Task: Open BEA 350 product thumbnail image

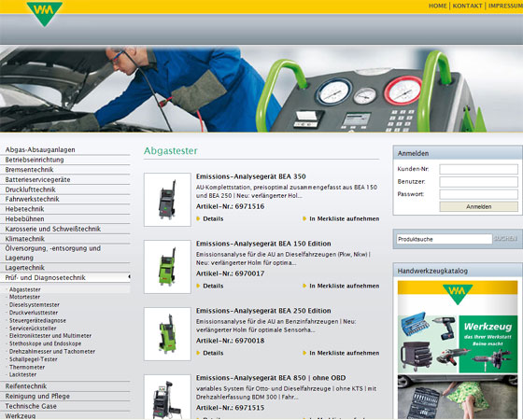Action: tap(167, 200)
